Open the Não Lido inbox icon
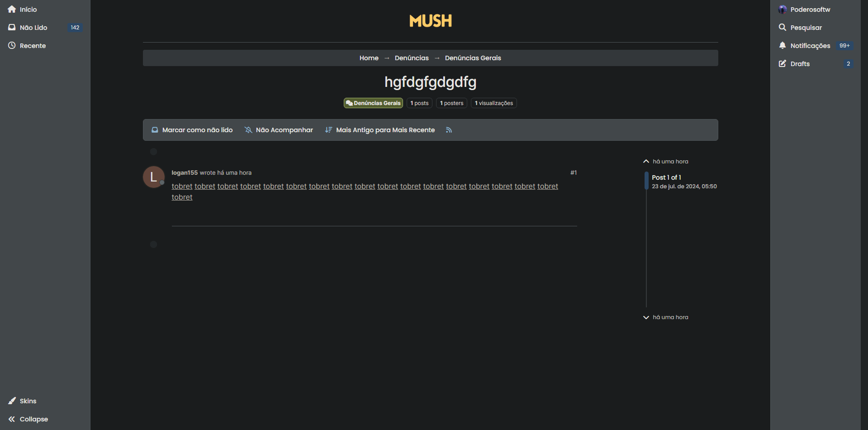 click(12, 27)
